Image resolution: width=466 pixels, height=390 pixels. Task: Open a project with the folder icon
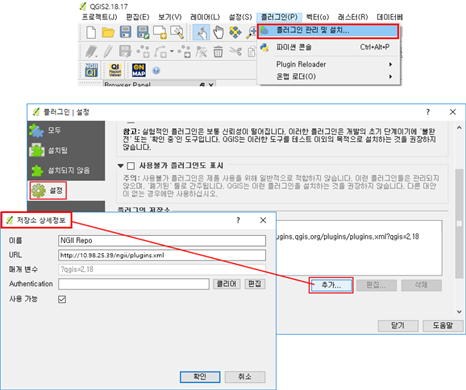pyautogui.click(x=108, y=32)
